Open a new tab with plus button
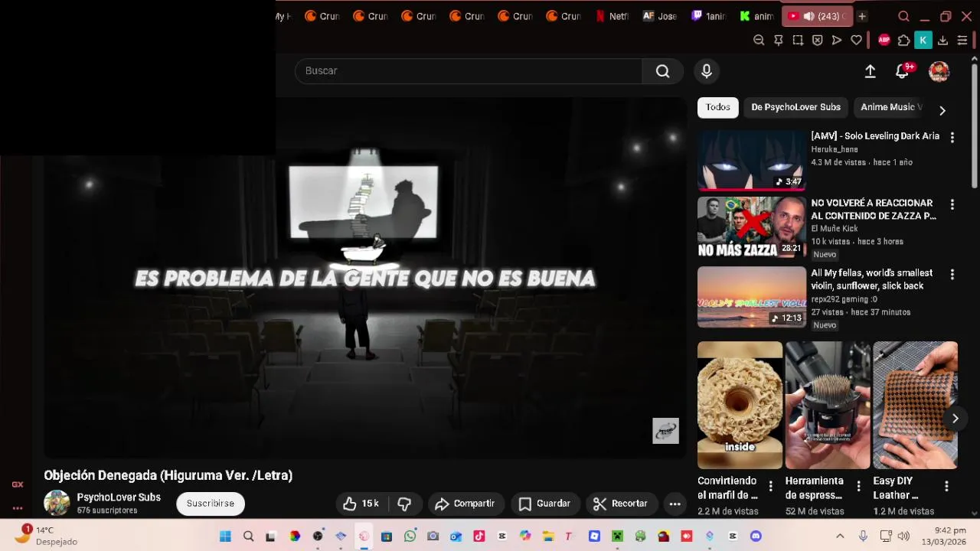 click(861, 16)
